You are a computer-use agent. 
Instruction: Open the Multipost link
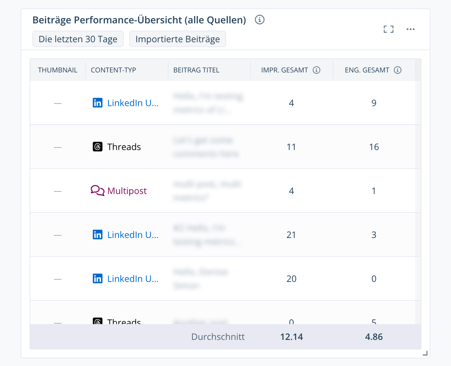[127, 191]
